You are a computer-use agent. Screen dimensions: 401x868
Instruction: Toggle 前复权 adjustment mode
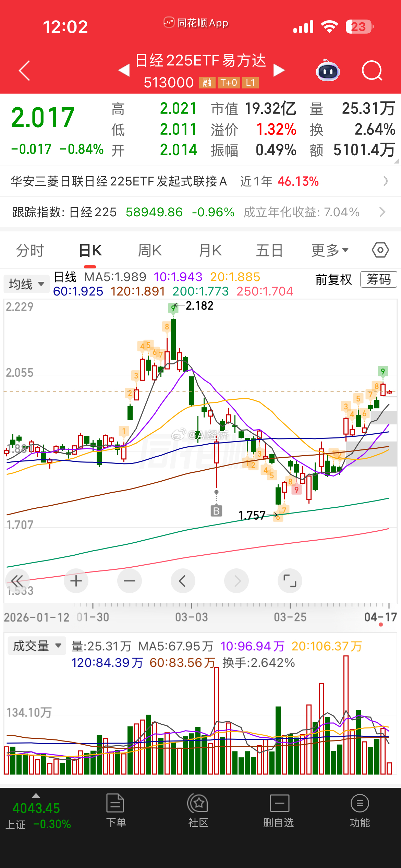tap(333, 279)
